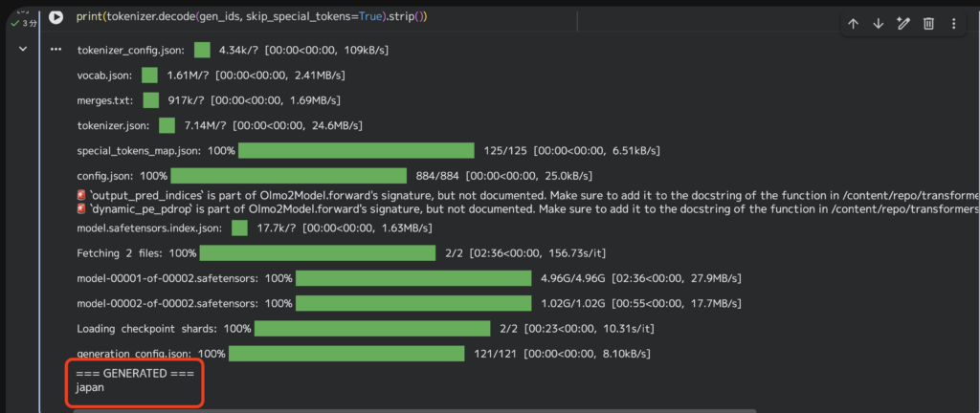Click the Fetching 2 files progress bar
Viewport: 980px width, 413px height.
point(318,253)
